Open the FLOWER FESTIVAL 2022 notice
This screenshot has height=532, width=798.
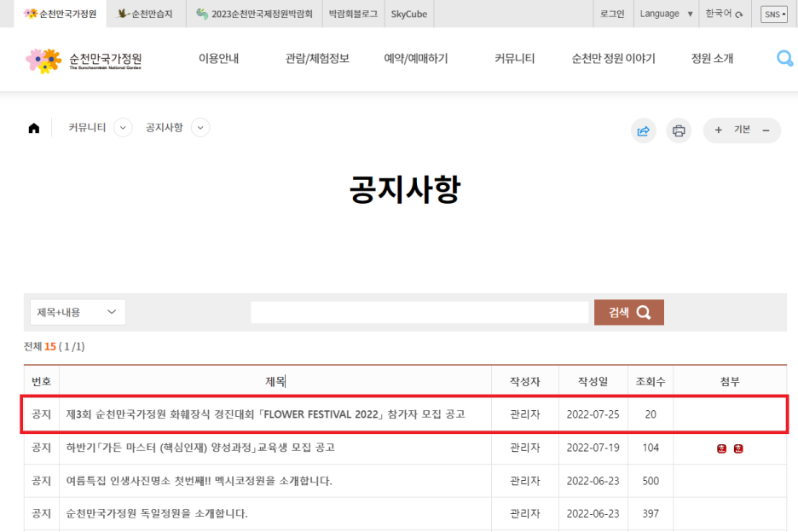265,414
